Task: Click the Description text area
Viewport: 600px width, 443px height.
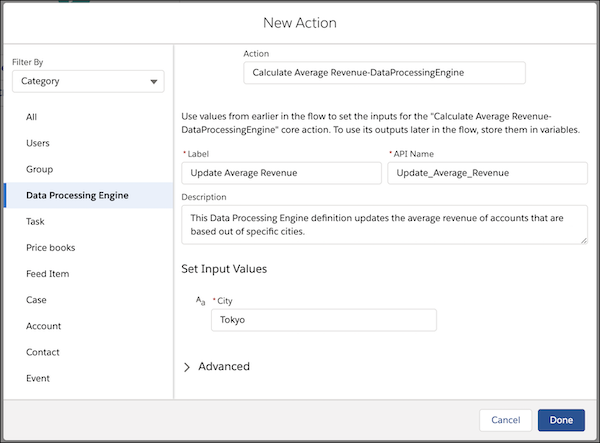Action: 384,225
